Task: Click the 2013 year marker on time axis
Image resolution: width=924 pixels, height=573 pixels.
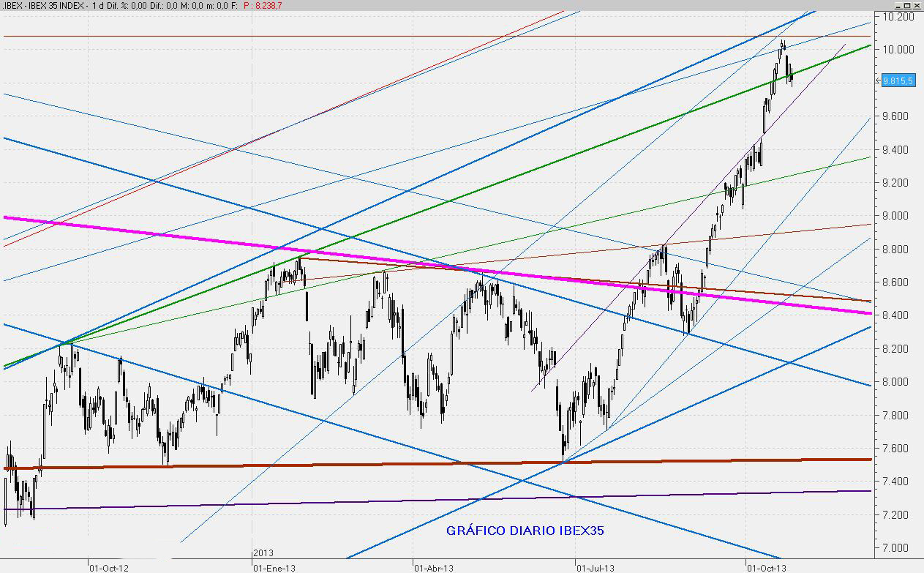Action: [x=263, y=553]
